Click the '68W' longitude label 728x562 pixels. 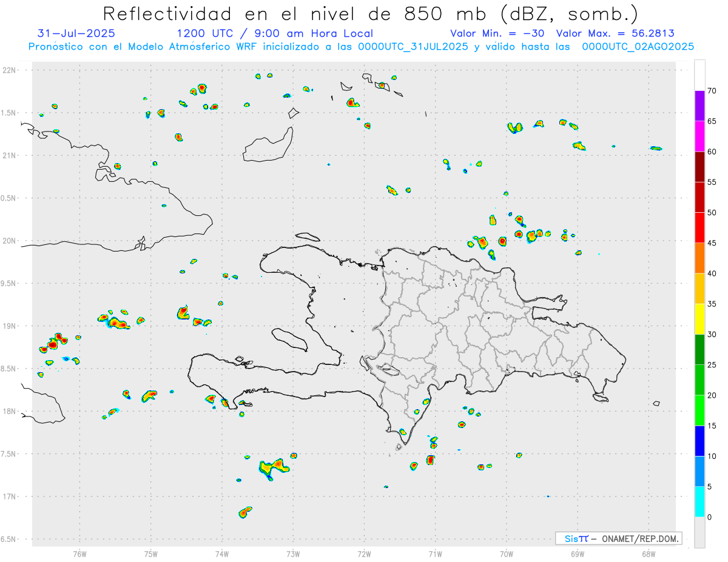(x=649, y=553)
